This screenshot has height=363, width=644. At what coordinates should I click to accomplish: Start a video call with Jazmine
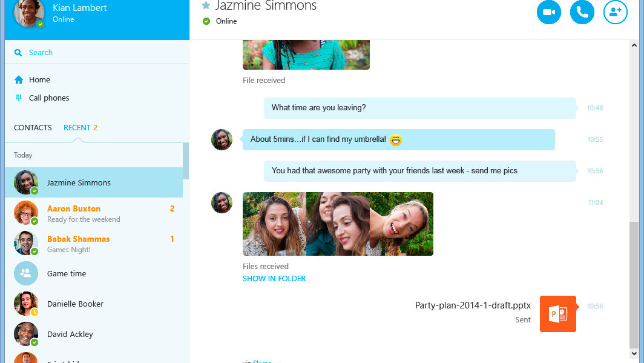[549, 12]
